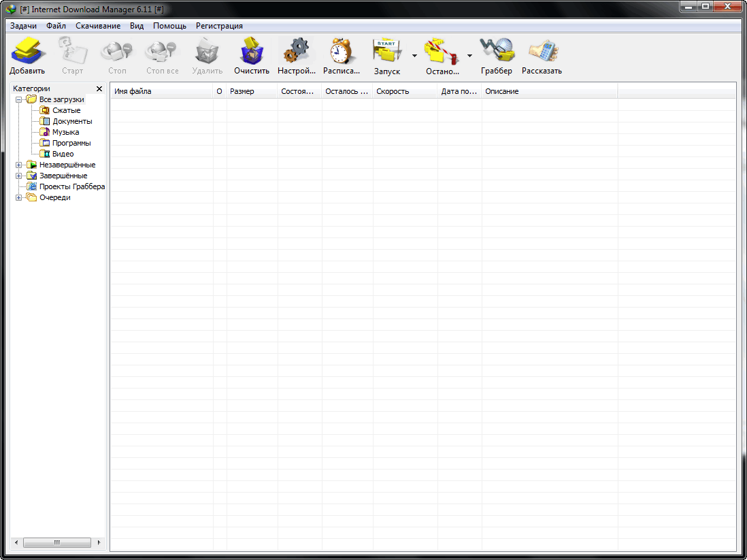Open the Помощь menu
747x560 pixels.
169,26
